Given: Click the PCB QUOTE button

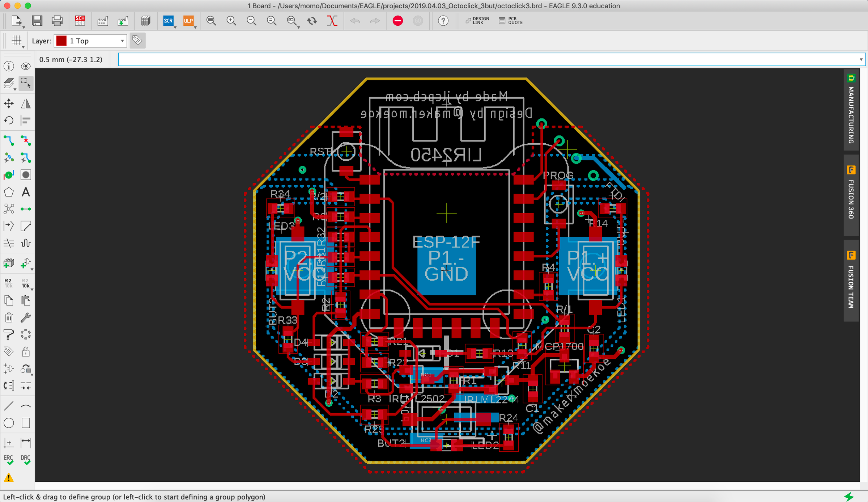Looking at the screenshot, I should pos(510,21).
